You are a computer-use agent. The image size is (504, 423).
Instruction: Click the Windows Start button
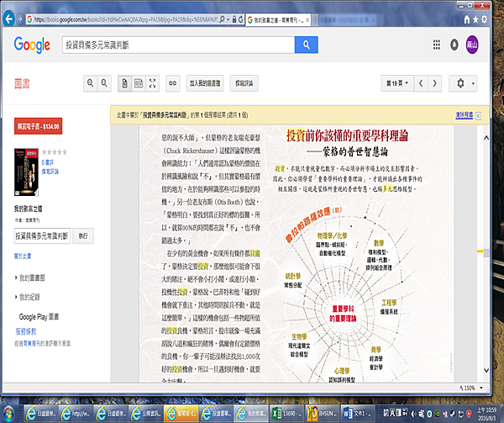(x=8, y=413)
